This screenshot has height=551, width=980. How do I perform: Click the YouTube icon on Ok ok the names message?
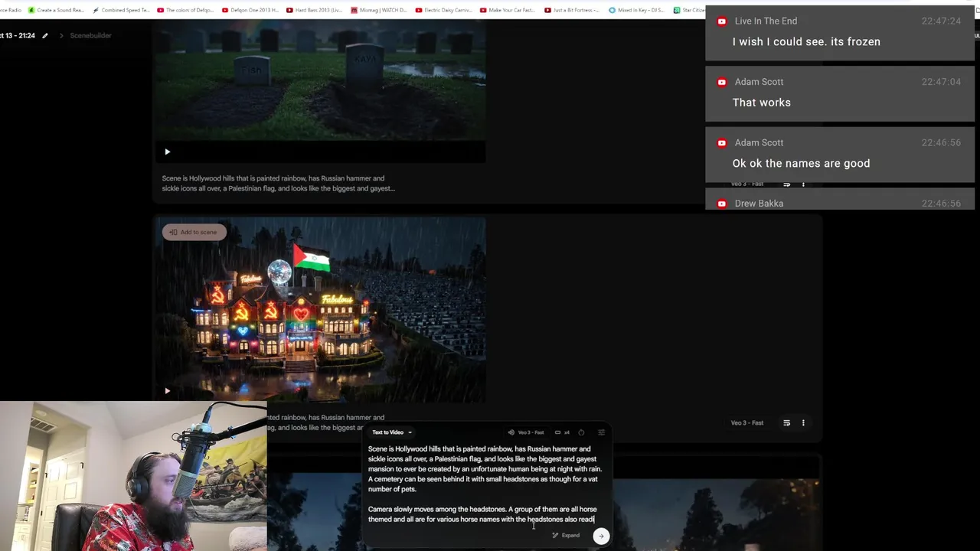pyautogui.click(x=721, y=143)
